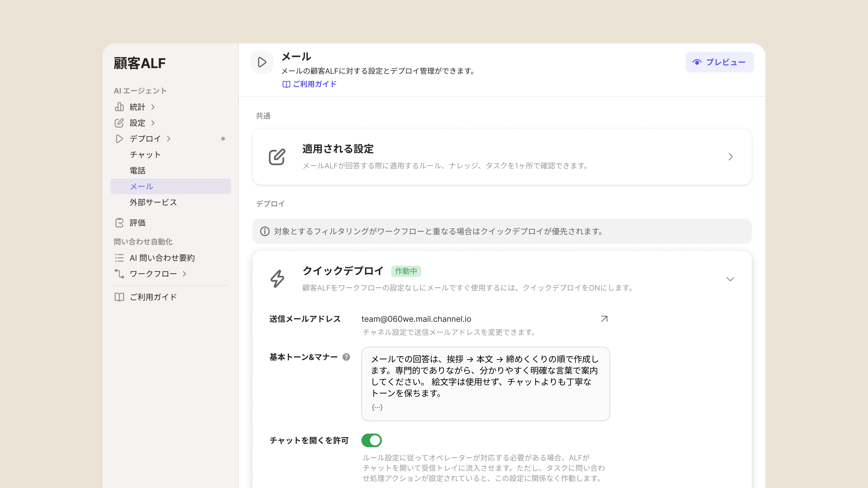This screenshot has width=868, height=488.
Task: Click the ワークフロー branch icon
Action: pos(119,274)
